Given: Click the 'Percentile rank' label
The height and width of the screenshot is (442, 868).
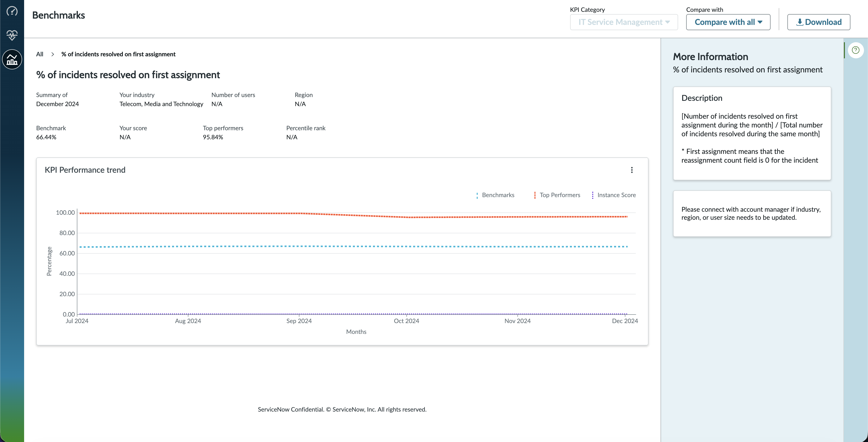Looking at the screenshot, I should click(306, 128).
